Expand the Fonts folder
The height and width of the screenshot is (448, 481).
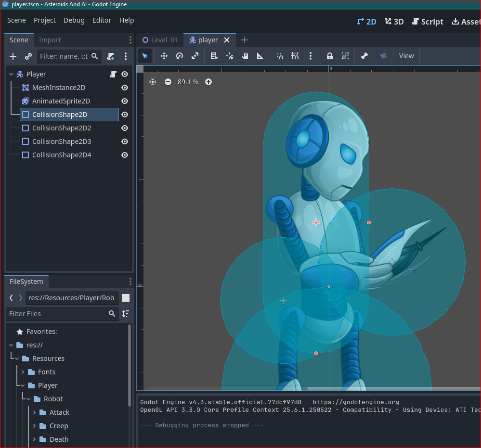[23, 372]
